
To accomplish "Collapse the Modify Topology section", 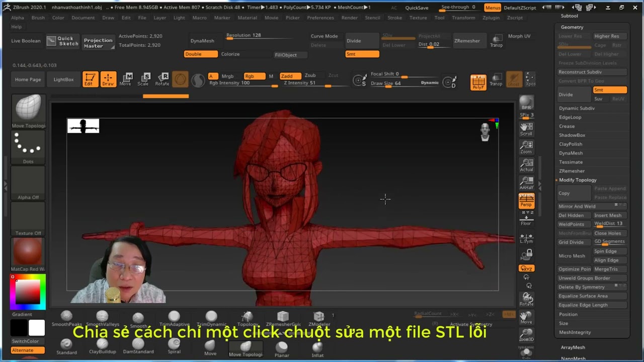I will 578,180.
